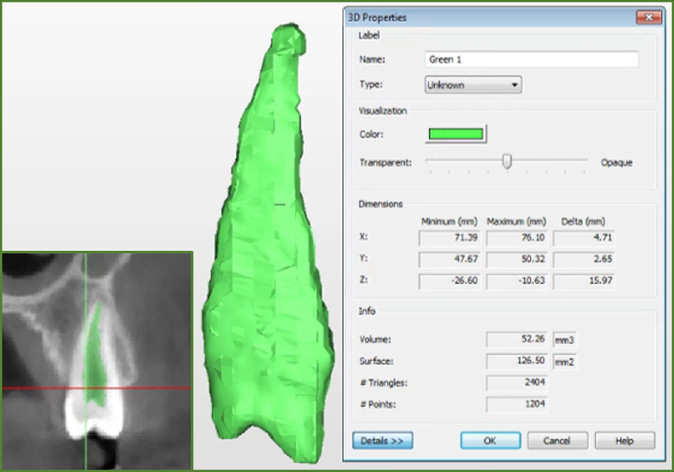Select the # Points value 1204
Viewport: 674px width, 472px height.
[517, 404]
